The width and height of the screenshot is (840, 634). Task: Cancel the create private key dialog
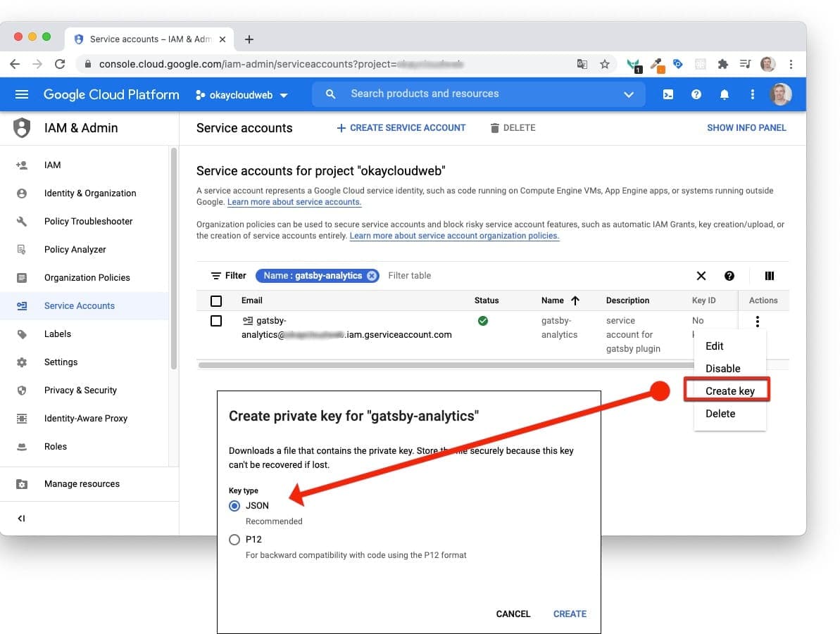[513, 614]
